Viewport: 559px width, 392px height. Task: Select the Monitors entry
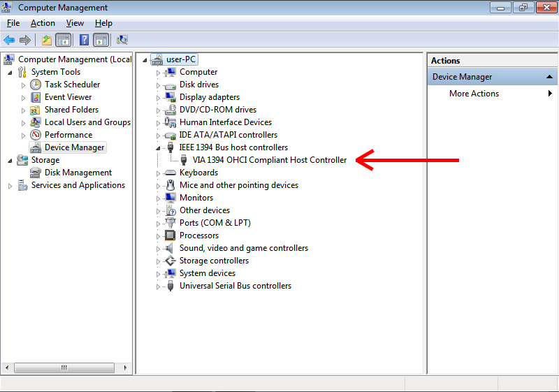196,198
